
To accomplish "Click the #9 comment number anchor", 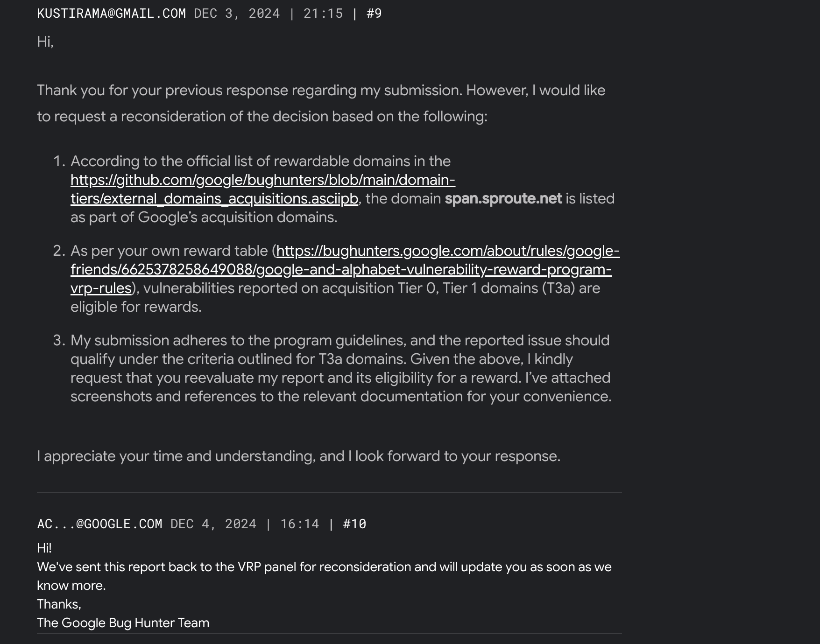I will 374,13.
